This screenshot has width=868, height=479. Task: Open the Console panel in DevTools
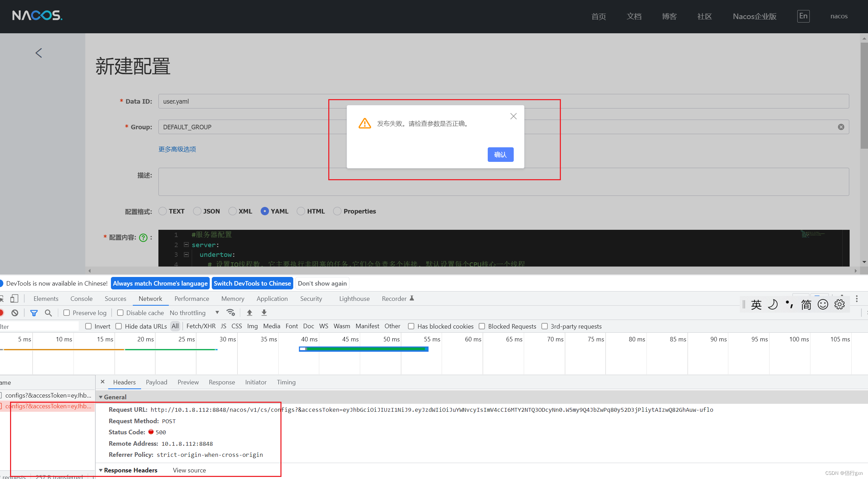click(81, 298)
